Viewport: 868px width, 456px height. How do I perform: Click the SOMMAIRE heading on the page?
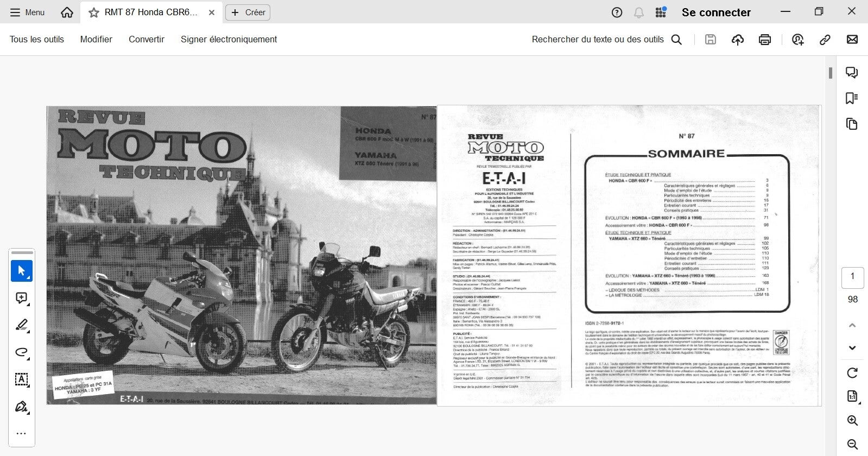(x=686, y=154)
